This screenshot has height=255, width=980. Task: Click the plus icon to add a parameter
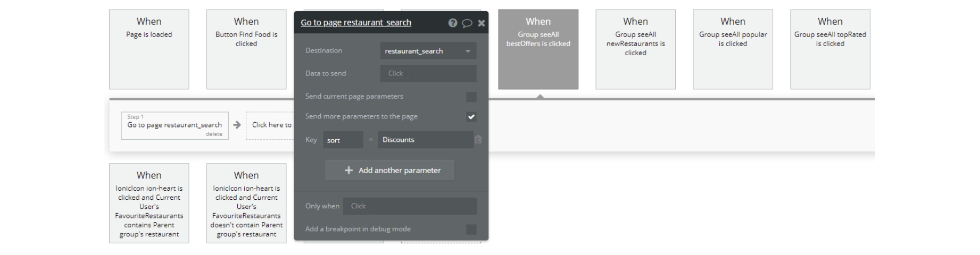point(349,170)
